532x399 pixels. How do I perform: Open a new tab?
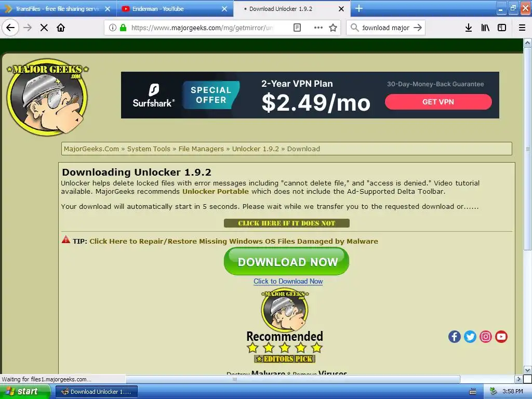tap(359, 8)
